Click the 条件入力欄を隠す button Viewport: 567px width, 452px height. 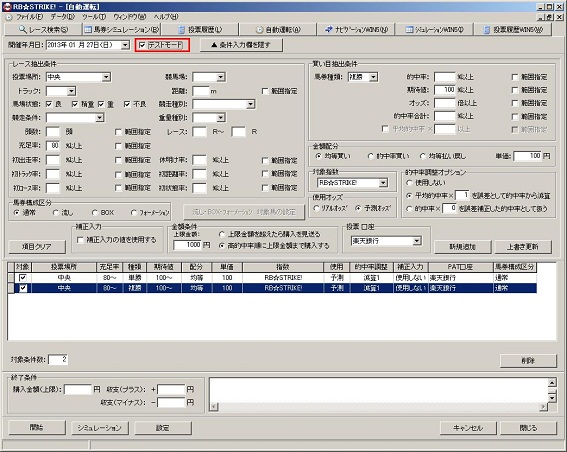click(x=241, y=45)
